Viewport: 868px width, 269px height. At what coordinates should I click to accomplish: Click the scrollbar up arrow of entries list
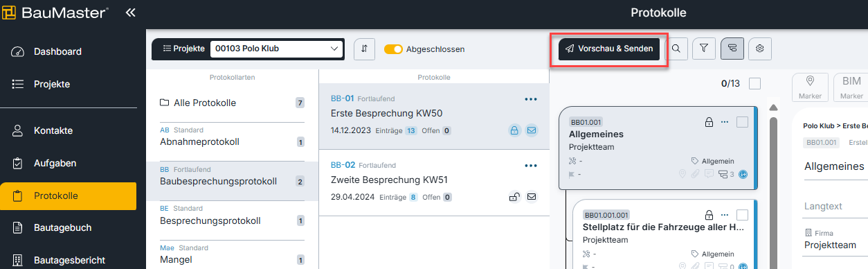[774, 107]
